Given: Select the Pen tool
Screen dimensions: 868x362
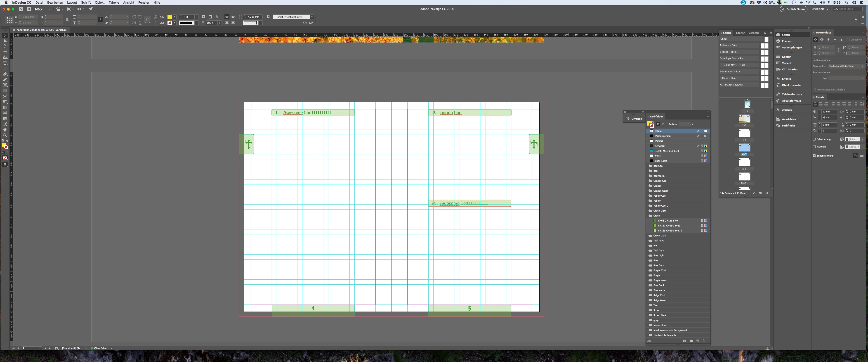Looking at the screenshot, I should (x=5, y=74).
